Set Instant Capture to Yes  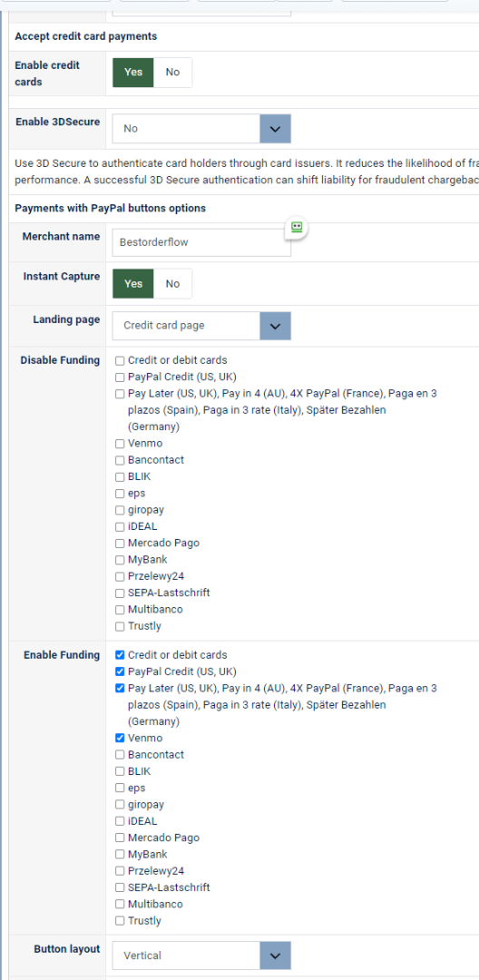point(133,284)
